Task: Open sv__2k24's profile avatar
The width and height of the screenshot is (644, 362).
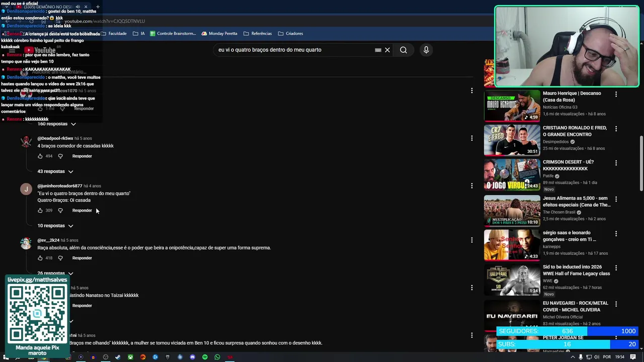Action: tap(26, 243)
